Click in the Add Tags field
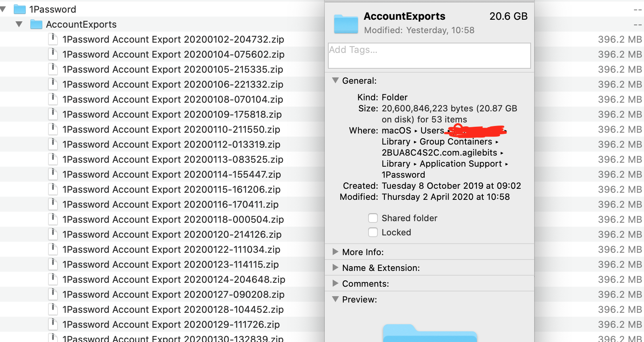Image resolution: width=644 pixels, height=342 pixels. [x=429, y=56]
